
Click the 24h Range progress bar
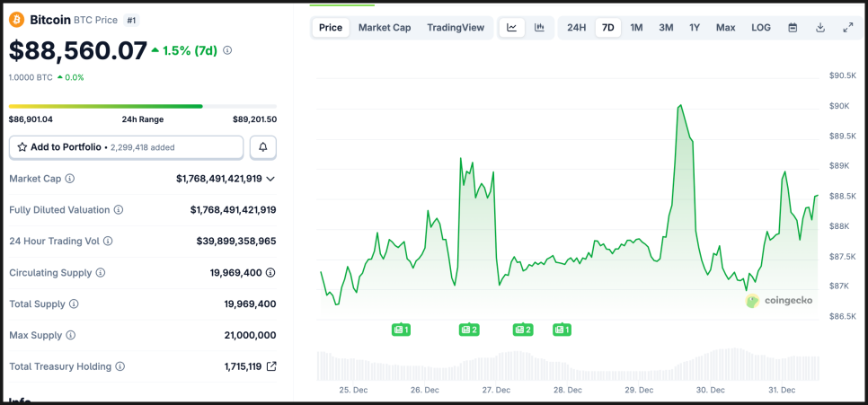coord(142,106)
